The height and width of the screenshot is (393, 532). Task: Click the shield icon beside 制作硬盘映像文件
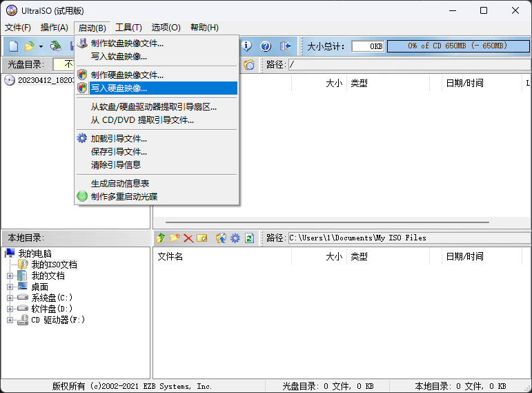82,75
